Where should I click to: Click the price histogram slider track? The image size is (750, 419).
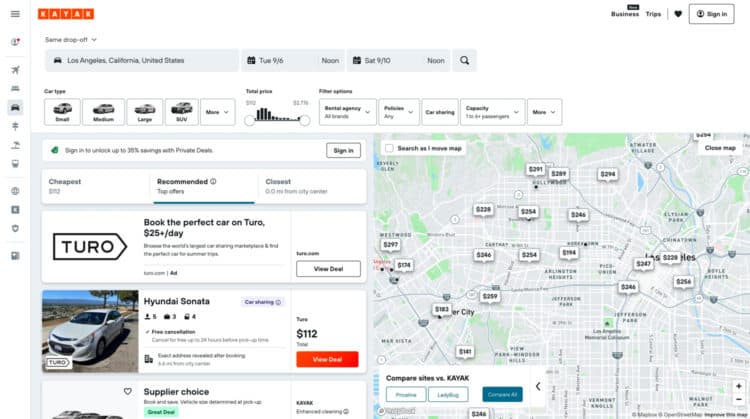point(277,120)
